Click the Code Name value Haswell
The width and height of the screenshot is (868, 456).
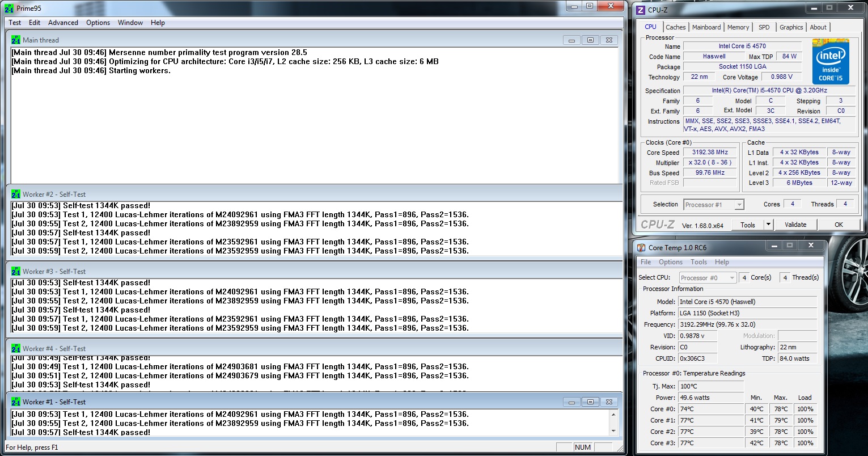point(714,56)
